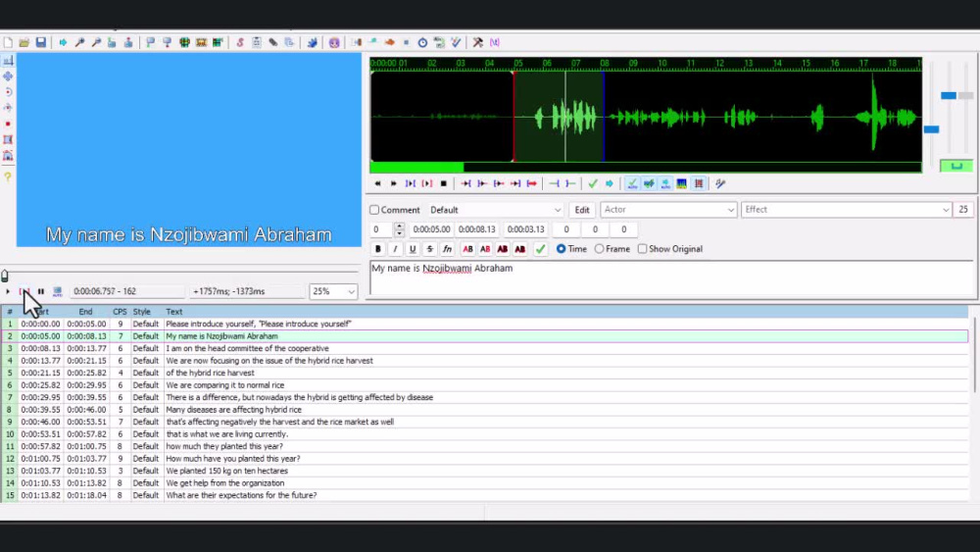Toggle spectrum analyzer display mode
The height and width of the screenshot is (552, 980).
[x=682, y=183]
